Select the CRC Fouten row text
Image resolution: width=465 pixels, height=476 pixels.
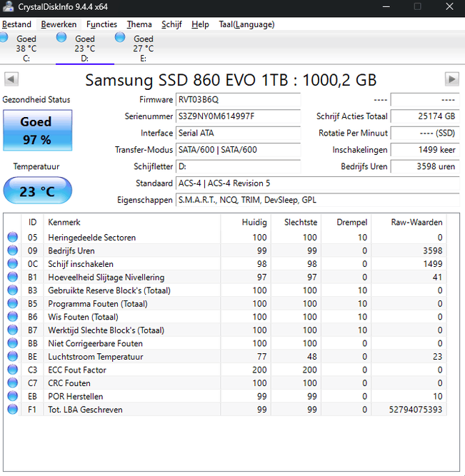pos(69,383)
